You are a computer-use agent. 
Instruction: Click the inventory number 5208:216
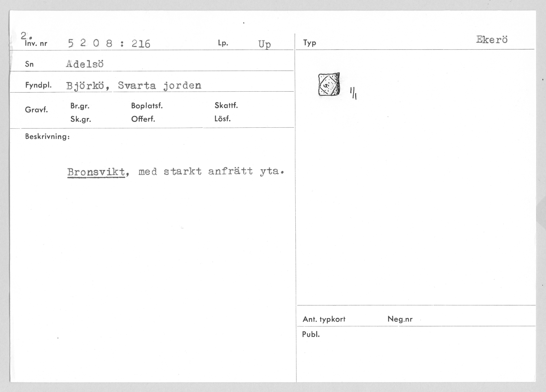109,44
